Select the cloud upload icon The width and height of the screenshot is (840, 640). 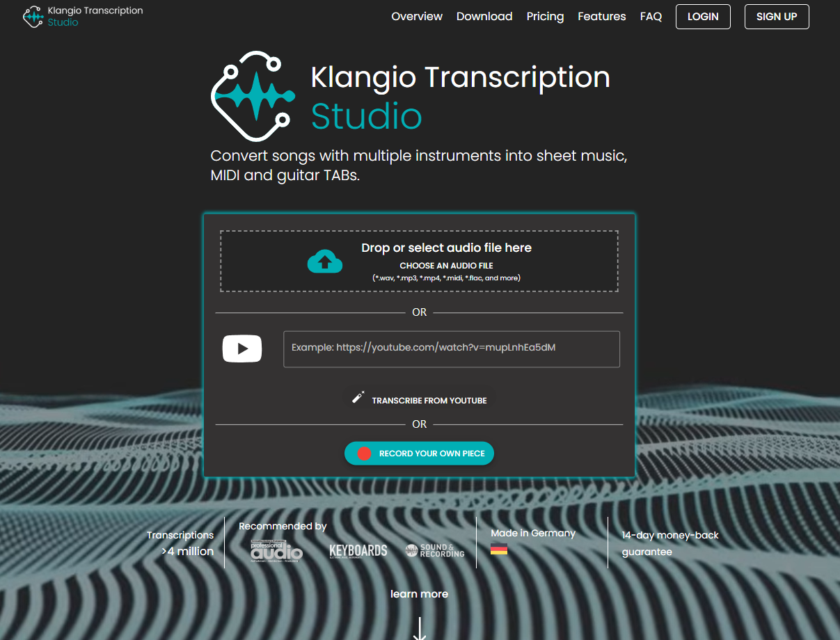pyautogui.click(x=325, y=260)
